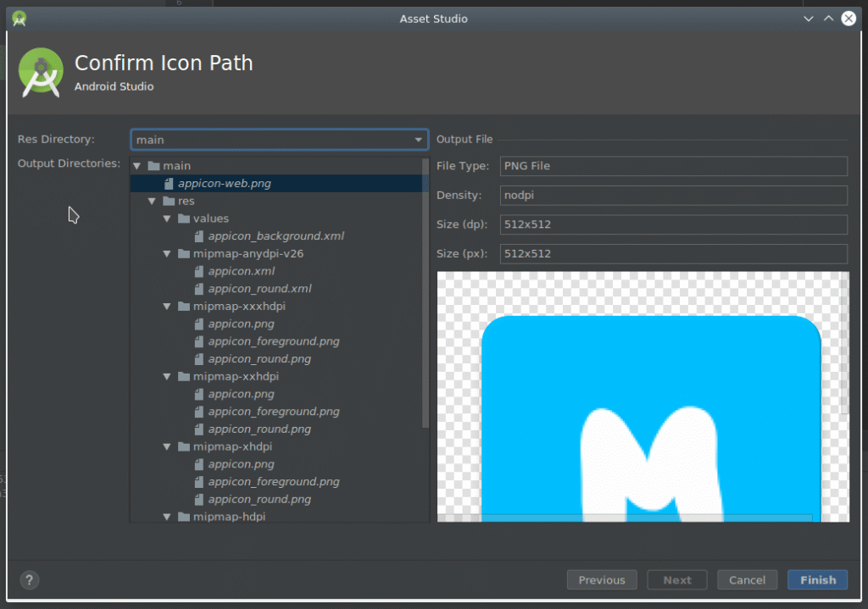The width and height of the screenshot is (868, 609).
Task: Click the Android Studio logo in header
Action: point(41,73)
